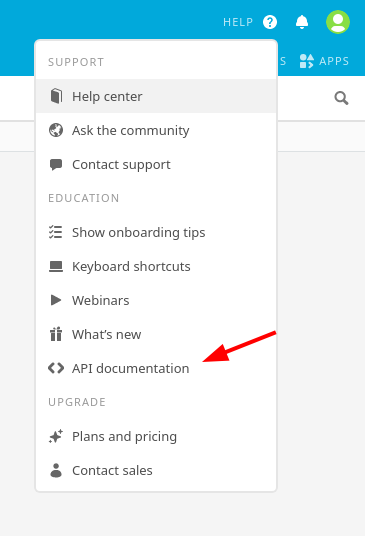Click the search magnifier icon
Viewport: 365px width, 536px height.
[x=341, y=98]
